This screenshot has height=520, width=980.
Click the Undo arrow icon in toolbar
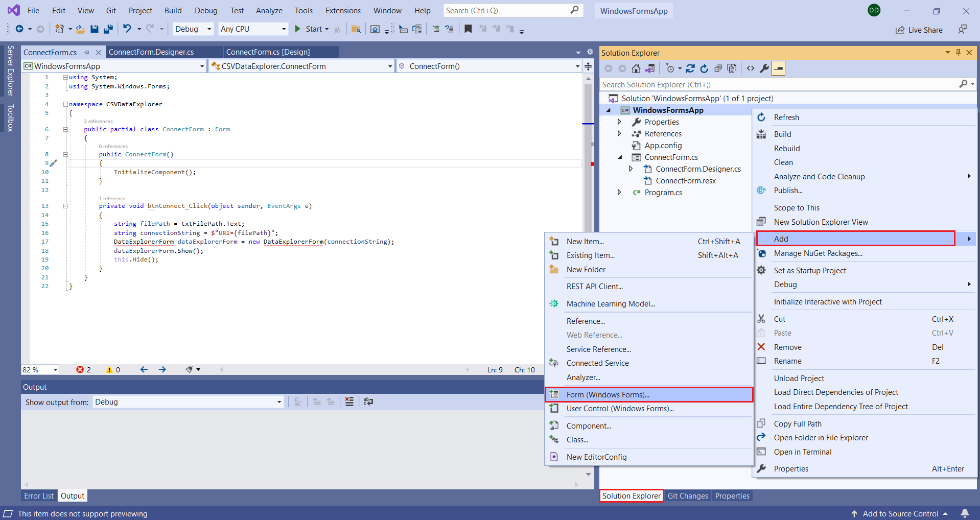(127, 29)
